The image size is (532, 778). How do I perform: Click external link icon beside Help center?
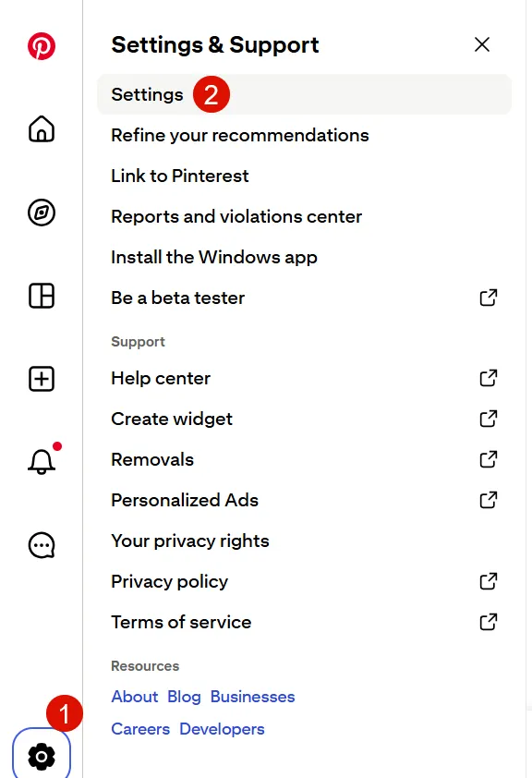(489, 378)
